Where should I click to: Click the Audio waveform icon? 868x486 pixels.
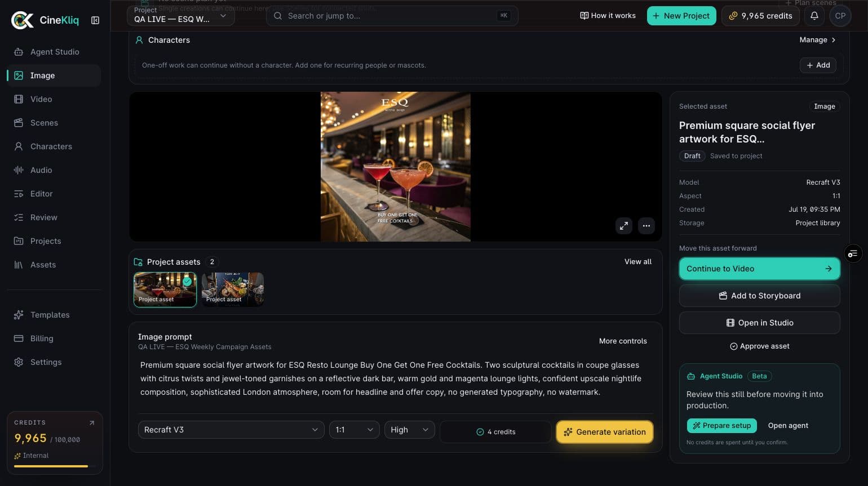[19, 170]
